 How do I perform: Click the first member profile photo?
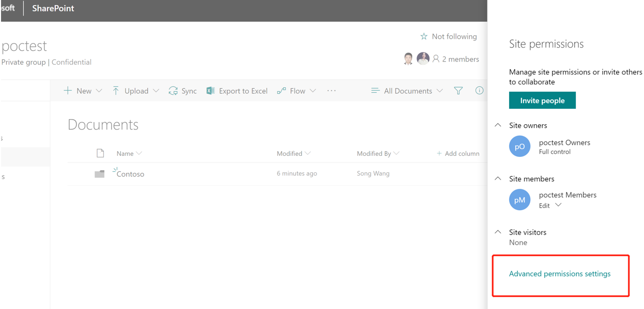click(x=408, y=58)
